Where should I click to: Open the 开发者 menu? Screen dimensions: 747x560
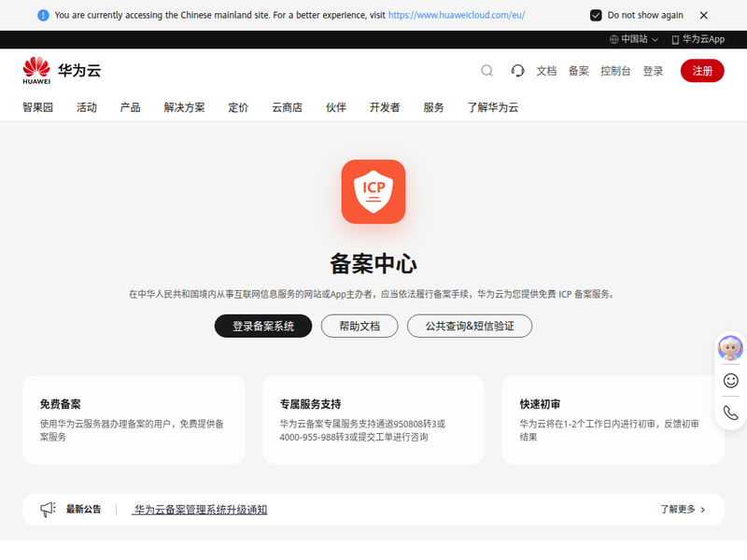(x=385, y=107)
